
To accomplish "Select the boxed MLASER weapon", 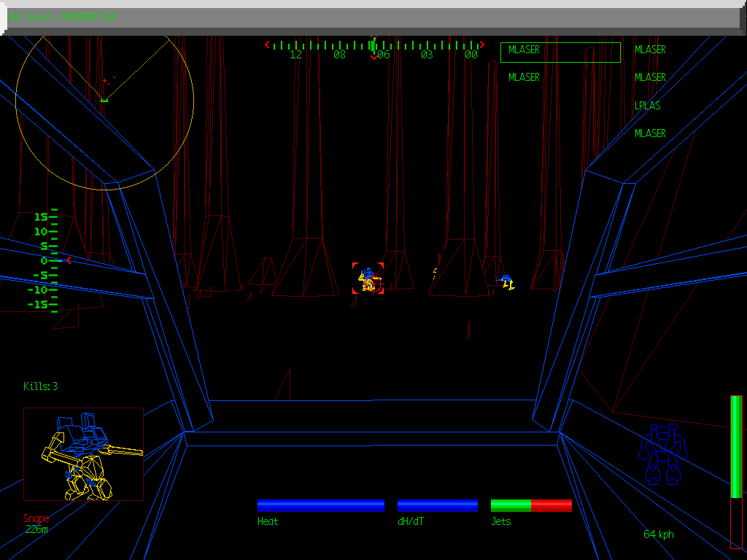I will 560,52.
